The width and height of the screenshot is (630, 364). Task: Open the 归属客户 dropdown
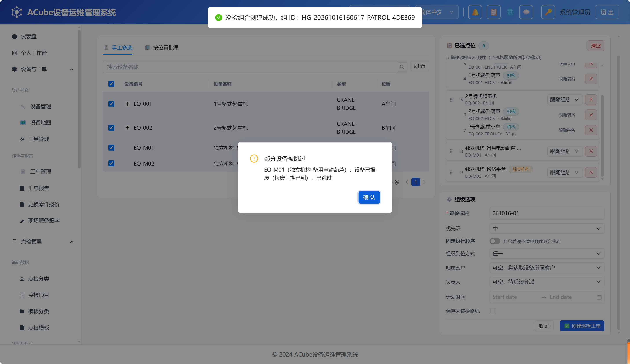click(547, 268)
